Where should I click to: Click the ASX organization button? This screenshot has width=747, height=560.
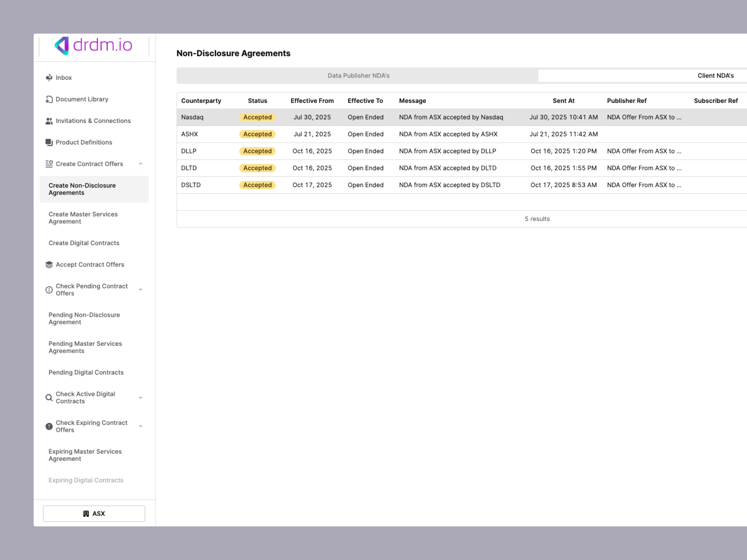pyautogui.click(x=94, y=513)
